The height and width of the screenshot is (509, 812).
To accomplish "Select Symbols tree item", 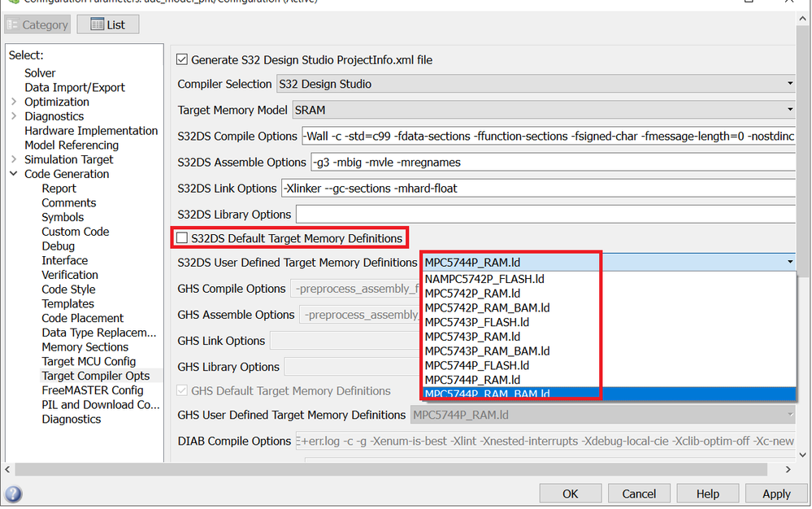I will click(63, 217).
